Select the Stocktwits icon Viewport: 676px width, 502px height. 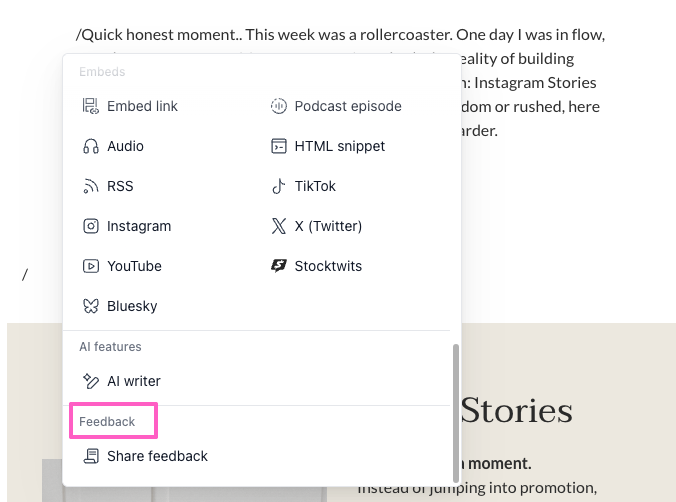pos(279,266)
